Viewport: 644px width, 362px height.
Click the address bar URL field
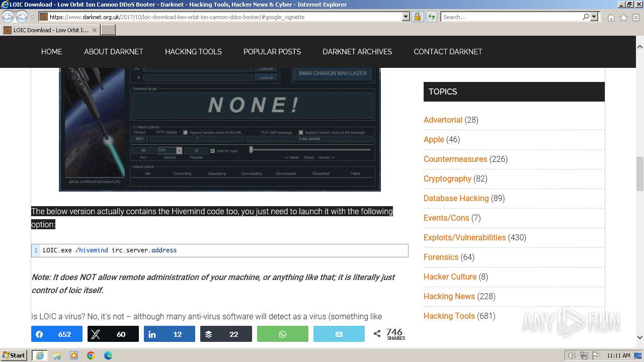224,17
